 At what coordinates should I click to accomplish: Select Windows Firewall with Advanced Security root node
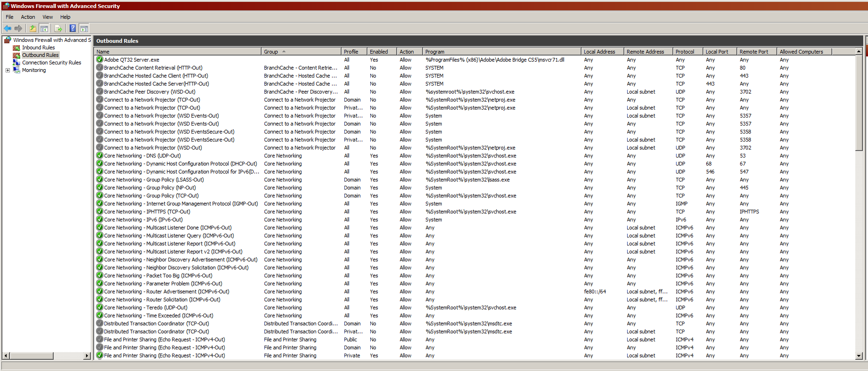[52, 40]
